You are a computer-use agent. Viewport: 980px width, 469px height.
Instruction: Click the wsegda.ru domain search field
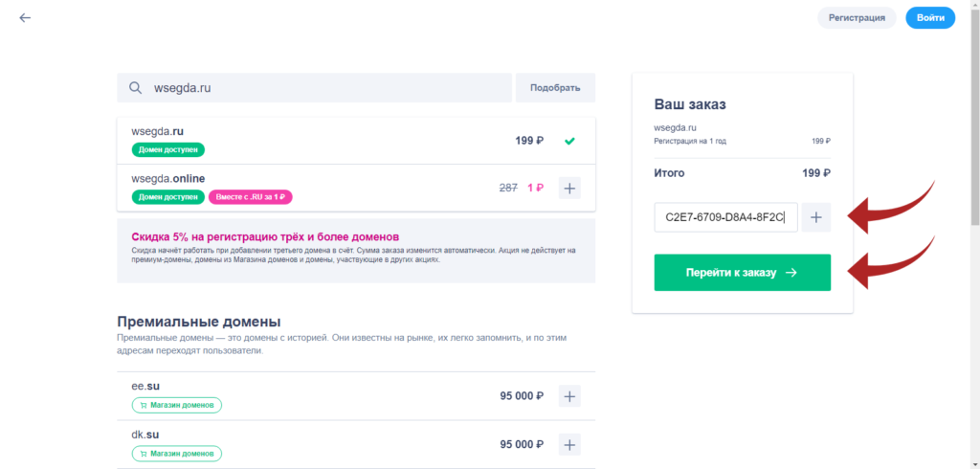(314, 87)
